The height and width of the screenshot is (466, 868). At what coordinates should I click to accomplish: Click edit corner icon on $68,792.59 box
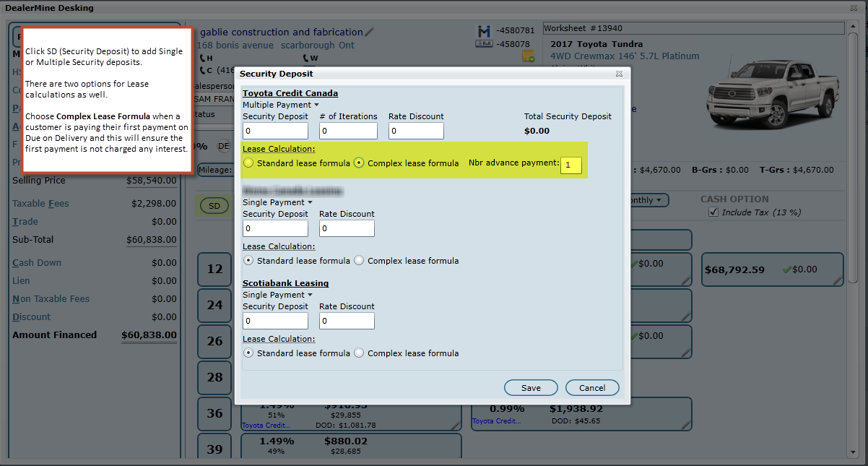coord(836,281)
